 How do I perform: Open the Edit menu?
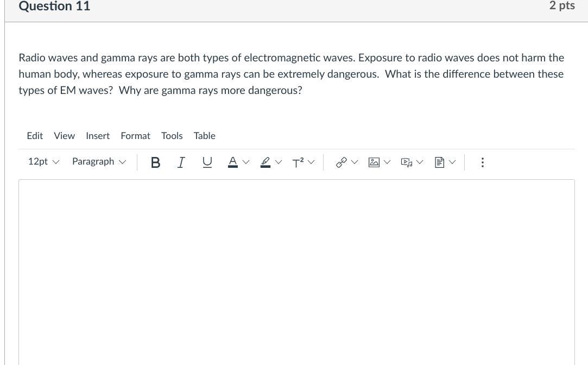click(35, 136)
